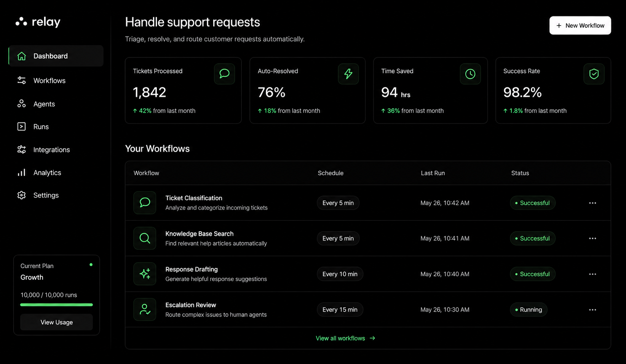626x364 pixels.
Task: Click the May 26, 10:40 AM timestamp
Action: [x=445, y=274]
